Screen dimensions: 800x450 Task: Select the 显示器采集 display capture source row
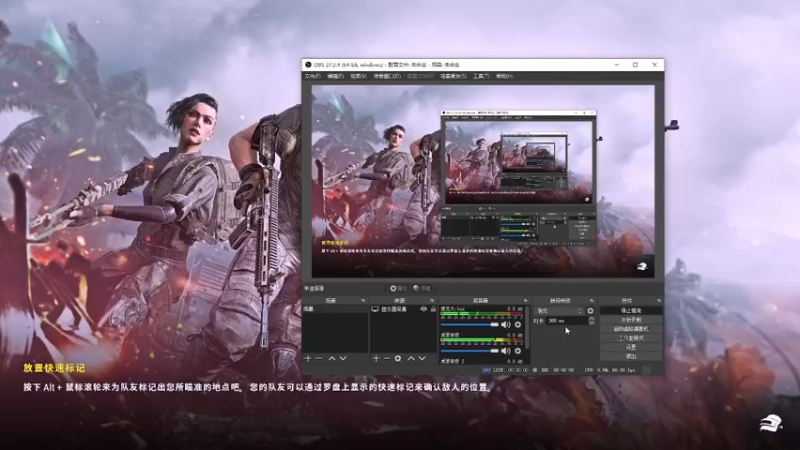pyautogui.click(x=404, y=309)
